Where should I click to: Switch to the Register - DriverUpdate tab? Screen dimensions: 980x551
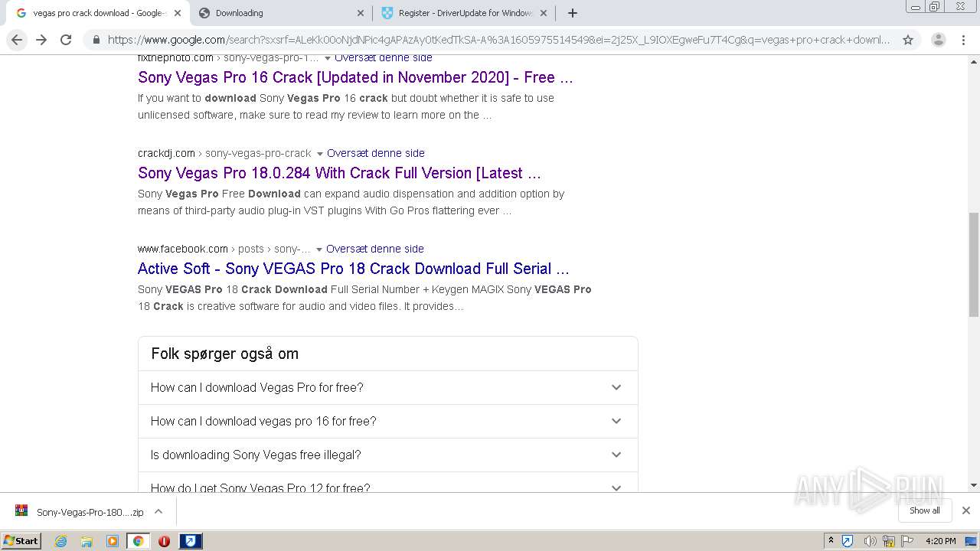point(464,13)
